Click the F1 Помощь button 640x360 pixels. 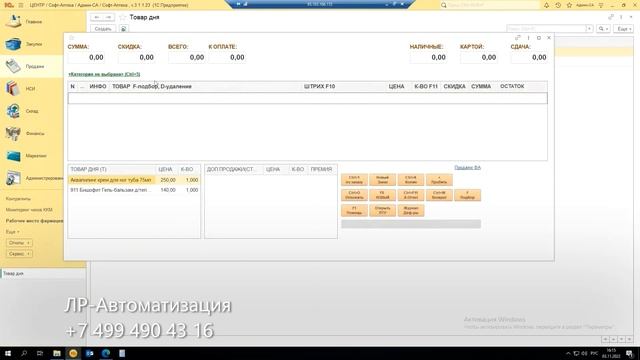point(354,210)
